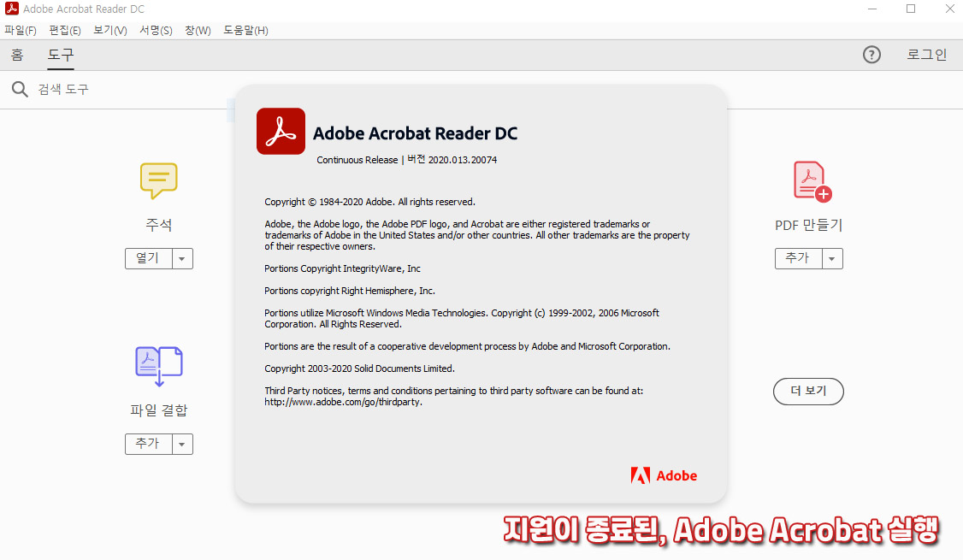Click the 검색 도구 search field
Image resolution: width=963 pixels, height=560 pixels.
coord(64,89)
